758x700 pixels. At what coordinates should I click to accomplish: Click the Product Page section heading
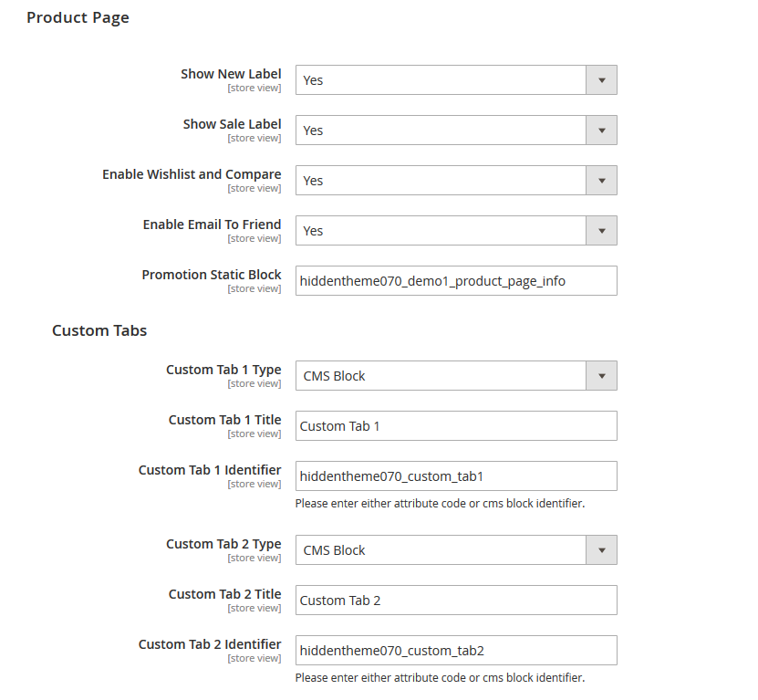pyautogui.click(x=78, y=17)
